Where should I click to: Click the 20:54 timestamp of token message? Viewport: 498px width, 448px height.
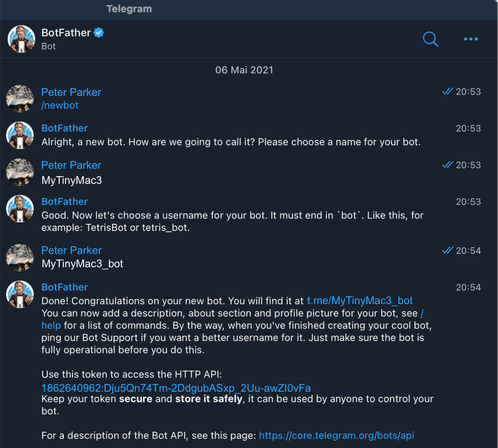468,287
